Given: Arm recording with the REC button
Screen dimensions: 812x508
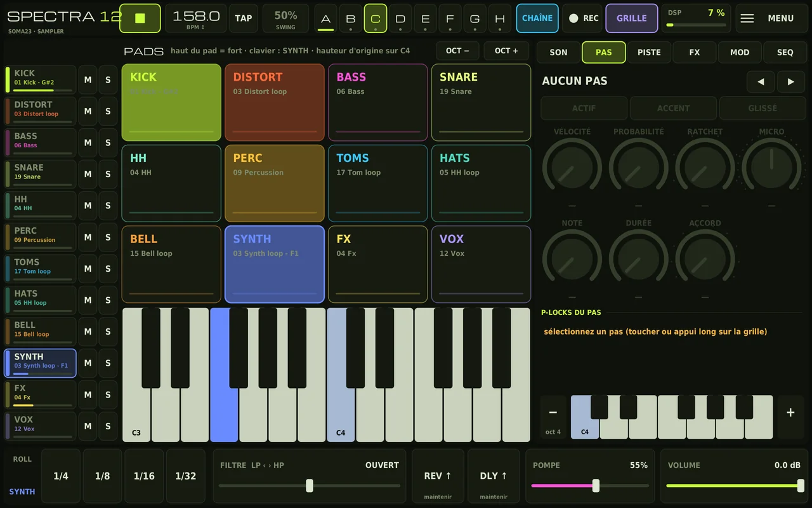Looking at the screenshot, I should [582, 18].
